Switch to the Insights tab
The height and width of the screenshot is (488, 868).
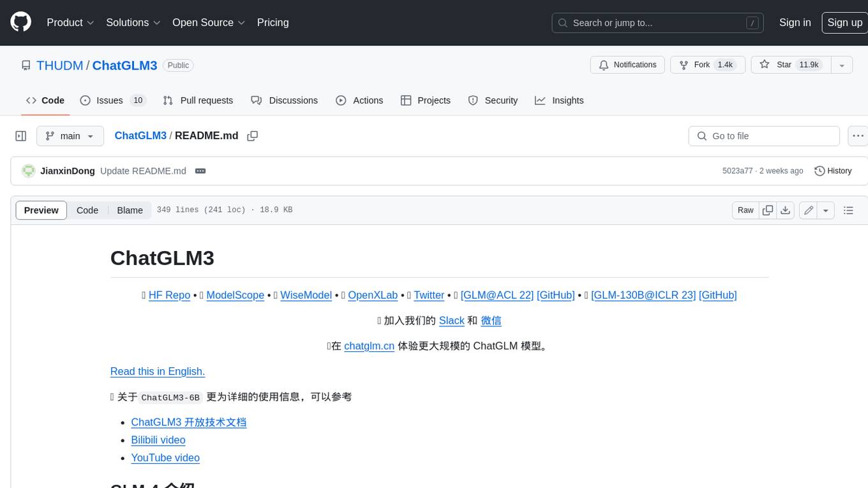pyautogui.click(x=559, y=100)
